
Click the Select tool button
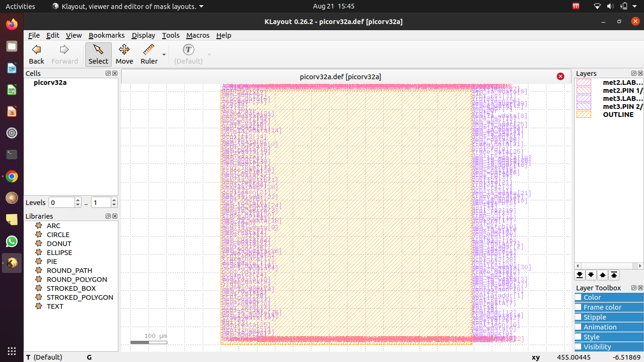[x=98, y=54]
